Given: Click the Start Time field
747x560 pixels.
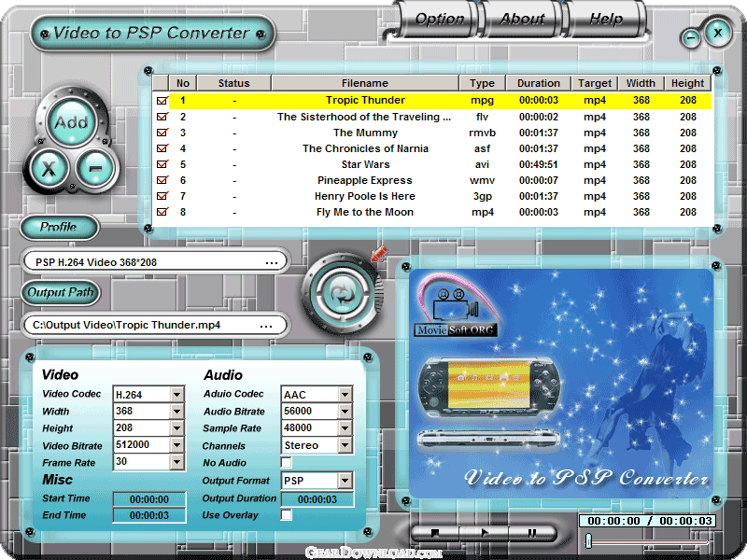Looking at the screenshot, I should tap(149, 499).
